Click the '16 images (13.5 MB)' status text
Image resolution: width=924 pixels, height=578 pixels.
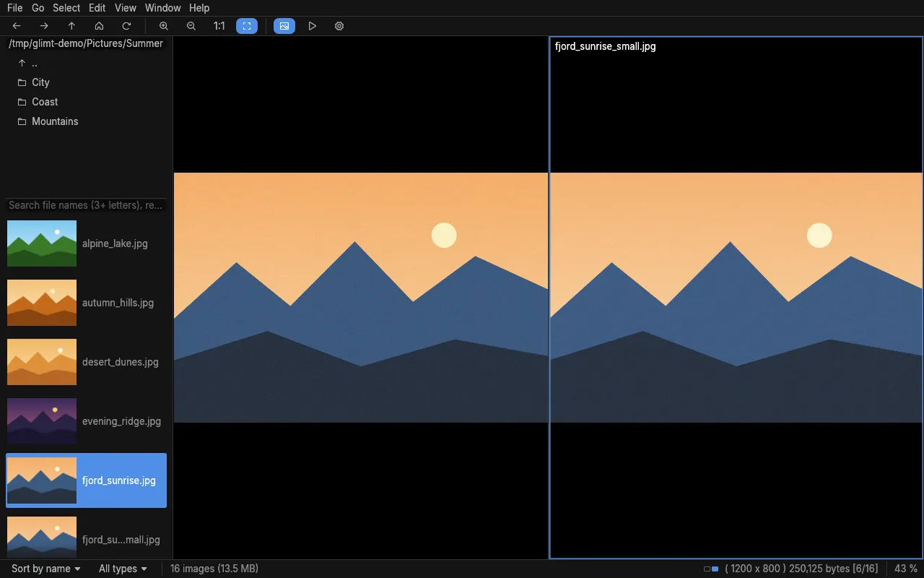tap(214, 569)
